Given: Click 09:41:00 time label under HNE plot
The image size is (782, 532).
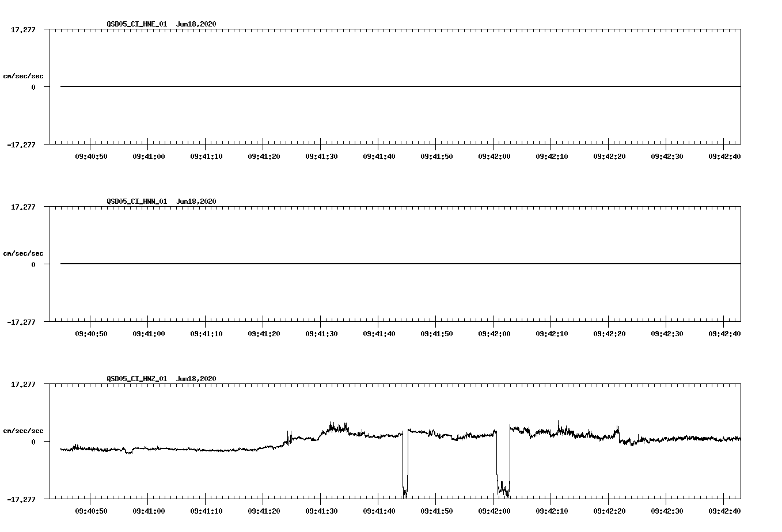Looking at the screenshot, I should [149, 157].
